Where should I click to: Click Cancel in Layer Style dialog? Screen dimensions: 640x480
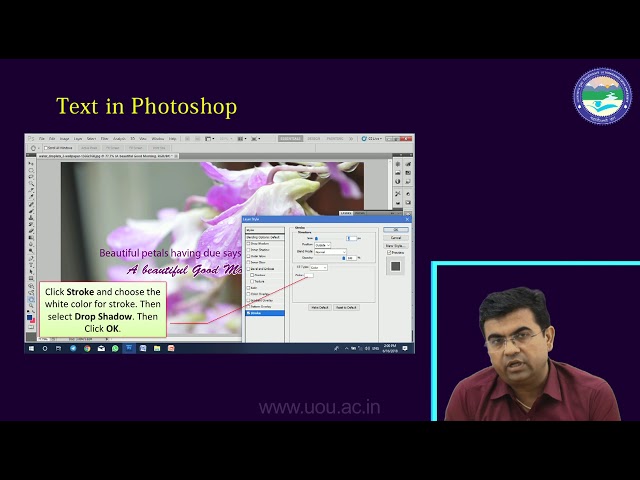[x=396, y=238]
